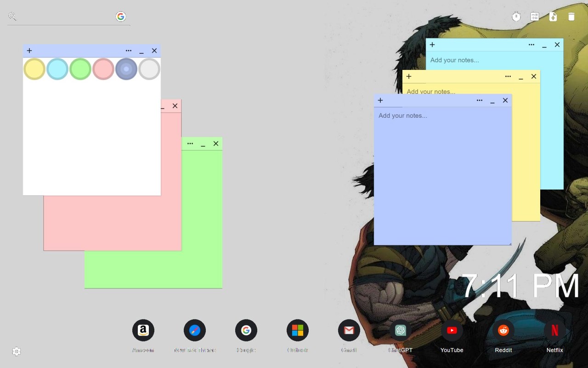This screenshot has width=588, height=368.
Task: Open the stopwatch timer tool
Action: pos(516,17)
